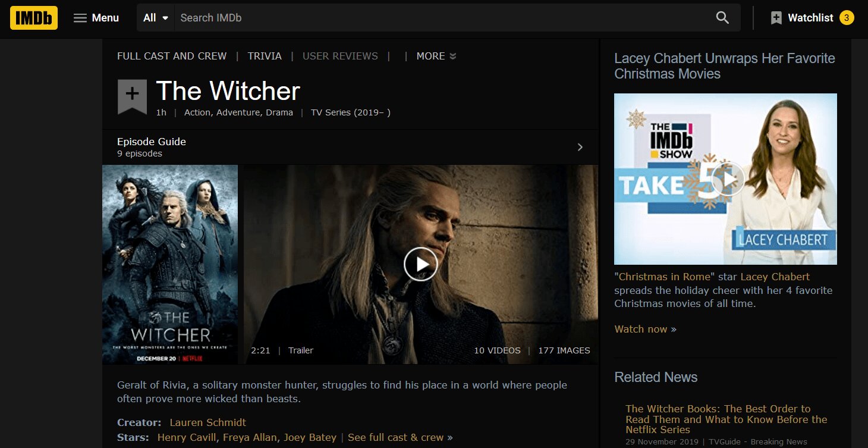Open the All search category dropdown
868x448 pixels.
tap(155, 18)
